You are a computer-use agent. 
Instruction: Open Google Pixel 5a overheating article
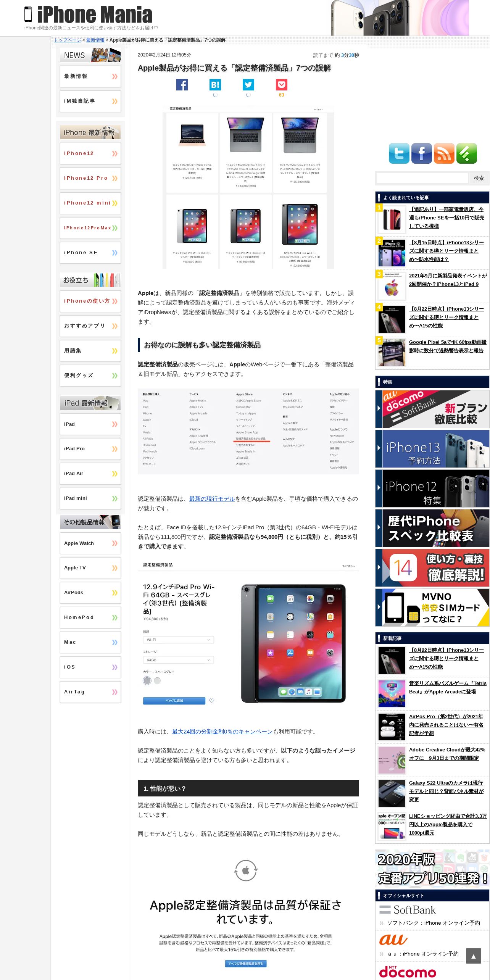point(448,346)
